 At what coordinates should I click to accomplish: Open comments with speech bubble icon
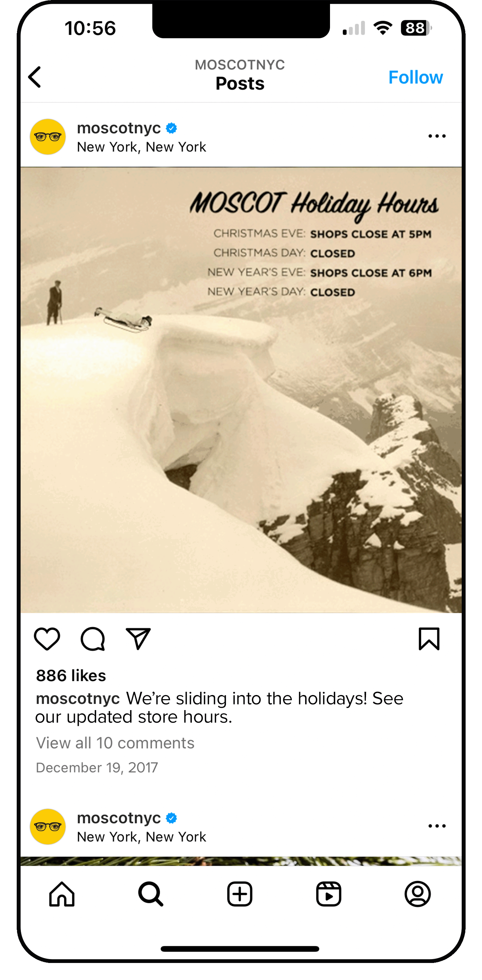click(x=93, y=639)
